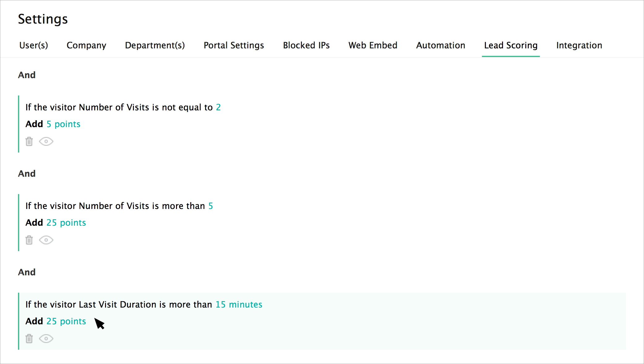Switch to the Company tab

(86, 45)
